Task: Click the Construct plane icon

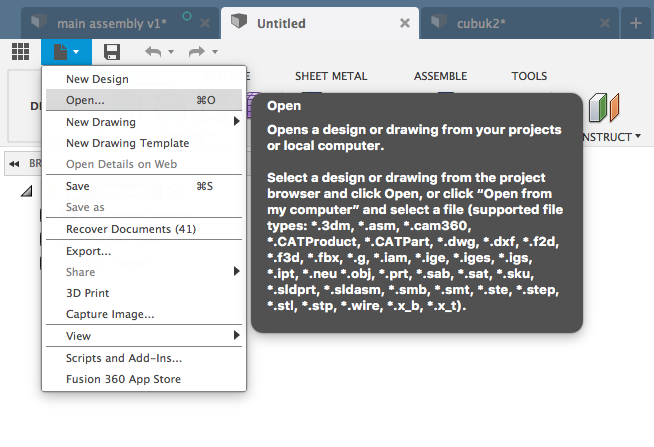Action: [604, 108]
